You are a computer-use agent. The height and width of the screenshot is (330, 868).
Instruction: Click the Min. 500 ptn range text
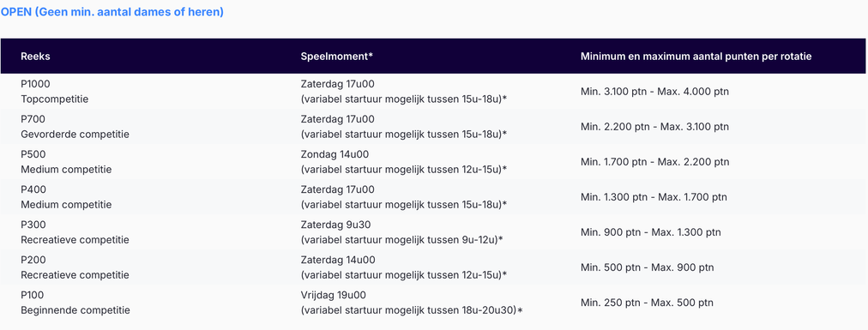coord(647,267)
